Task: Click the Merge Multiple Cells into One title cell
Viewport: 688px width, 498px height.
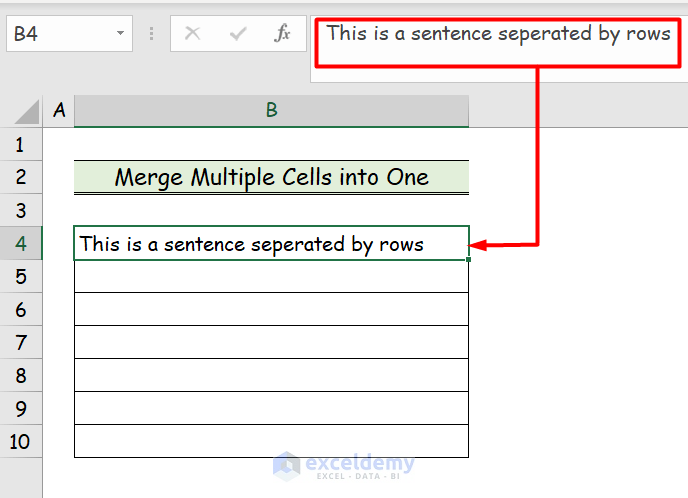Action: 271,178
